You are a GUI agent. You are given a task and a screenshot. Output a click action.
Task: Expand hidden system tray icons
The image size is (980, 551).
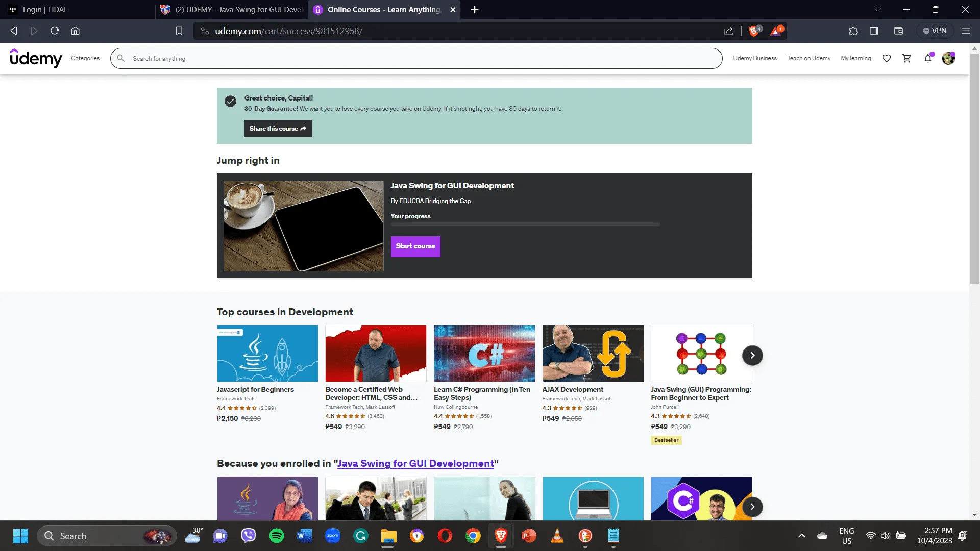tap(802, 536)
